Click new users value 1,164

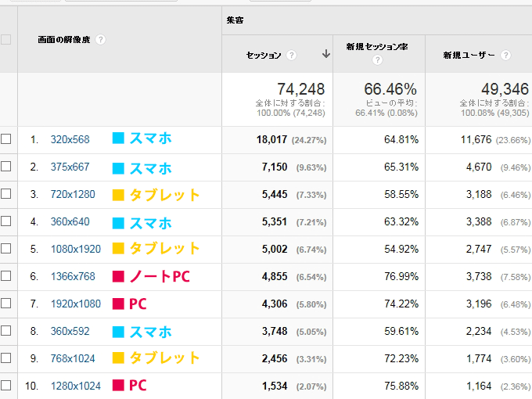tap(479, 386)
